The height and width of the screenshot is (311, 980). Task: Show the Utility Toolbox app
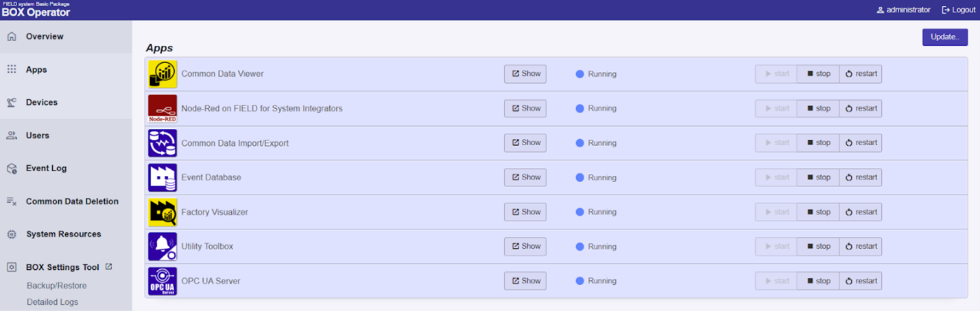(525, 246)
